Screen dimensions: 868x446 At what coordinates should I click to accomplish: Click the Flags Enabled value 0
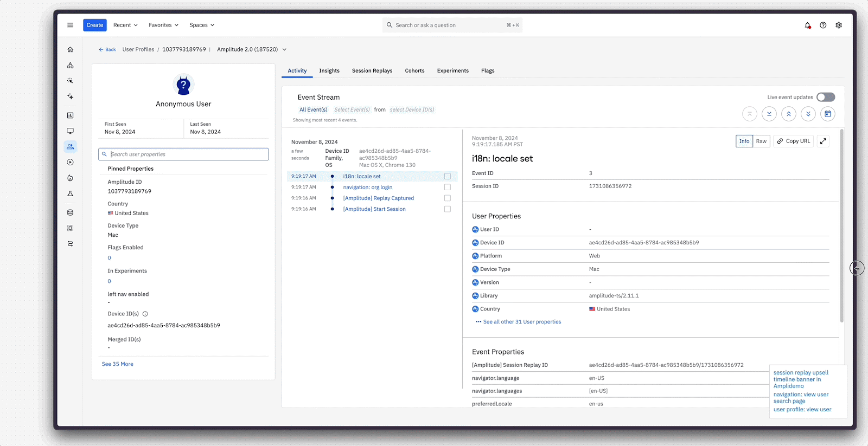tap(109, 258)
